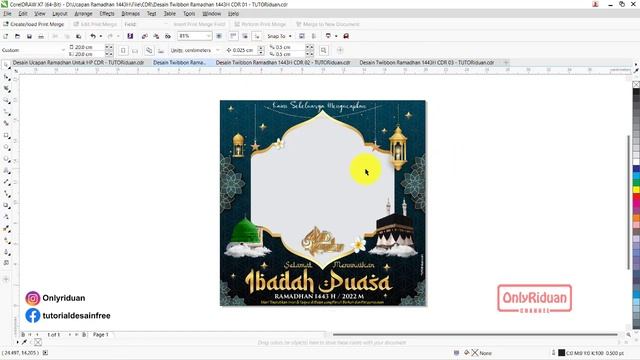Image resolution: width=640 pixels, height=360 pixels.
Task: Adjust the page width spinner
Action: coord(109,47)
